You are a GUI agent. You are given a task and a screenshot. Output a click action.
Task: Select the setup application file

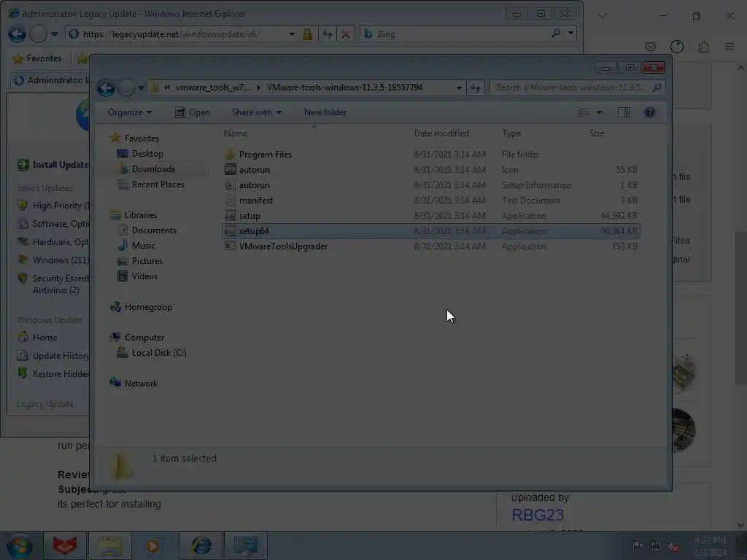click(430, 216)
